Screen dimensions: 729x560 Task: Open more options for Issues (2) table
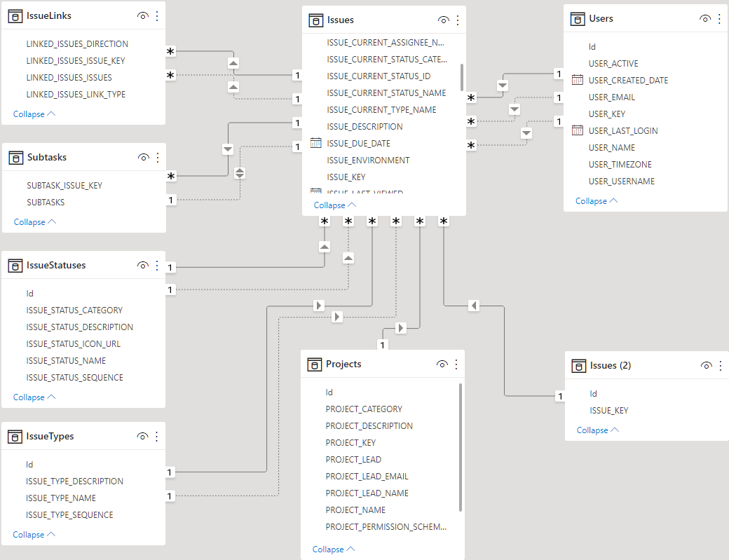[720, 365]
